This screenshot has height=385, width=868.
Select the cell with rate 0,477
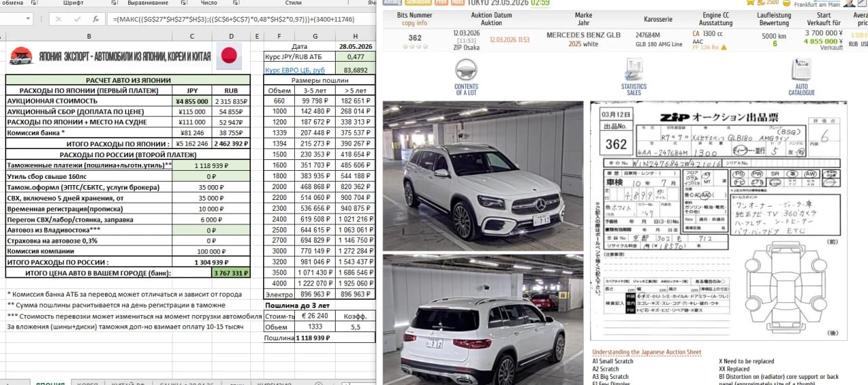pyautogui.click(x=355, y=57)
